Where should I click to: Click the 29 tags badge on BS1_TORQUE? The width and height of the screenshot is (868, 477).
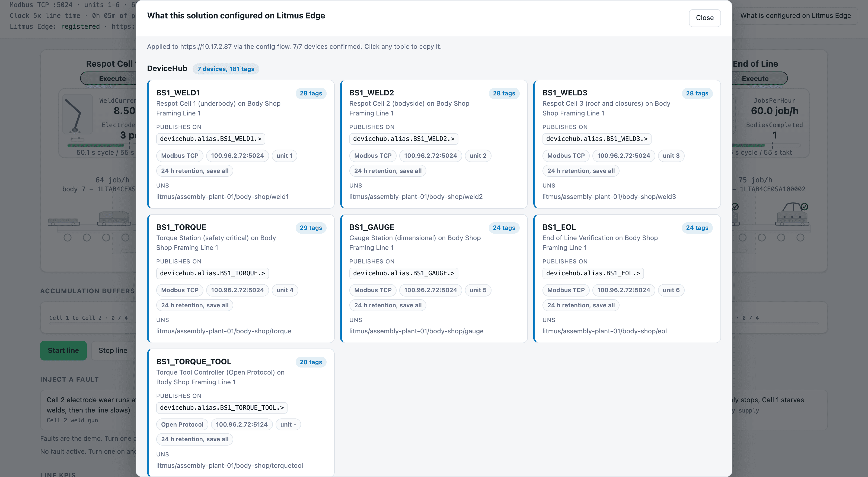[x=311, y=228]
